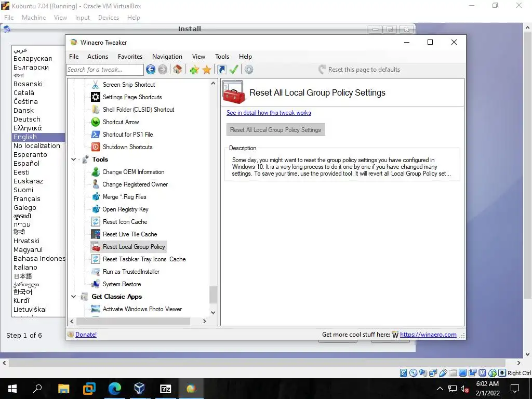The image size is (532, 399).
Task: Open the notification center icon
Action: point(515,389)
